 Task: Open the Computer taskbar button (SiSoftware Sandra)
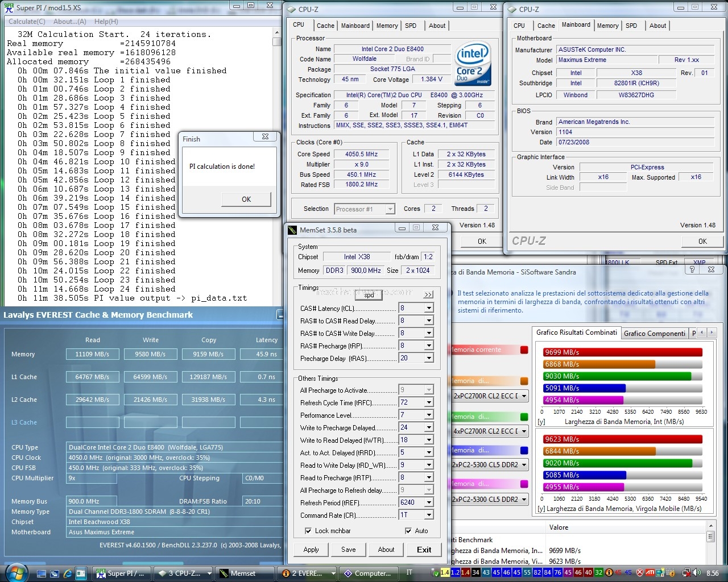pos(368,573)
